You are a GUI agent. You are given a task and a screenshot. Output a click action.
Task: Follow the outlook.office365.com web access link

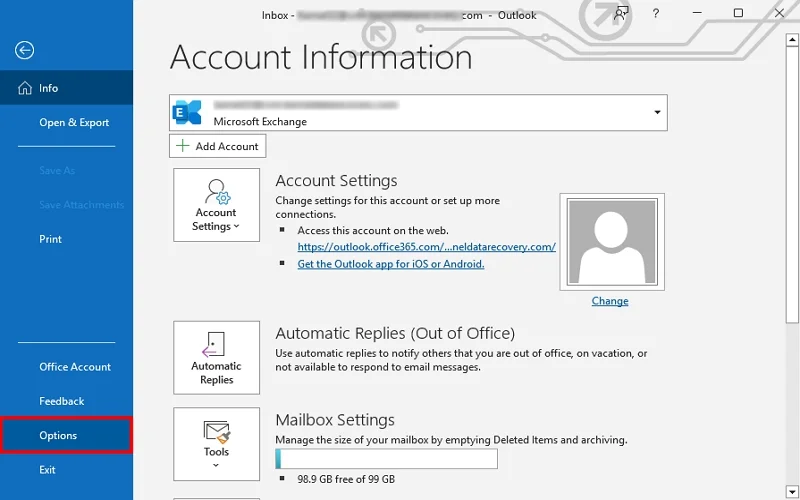427,247
